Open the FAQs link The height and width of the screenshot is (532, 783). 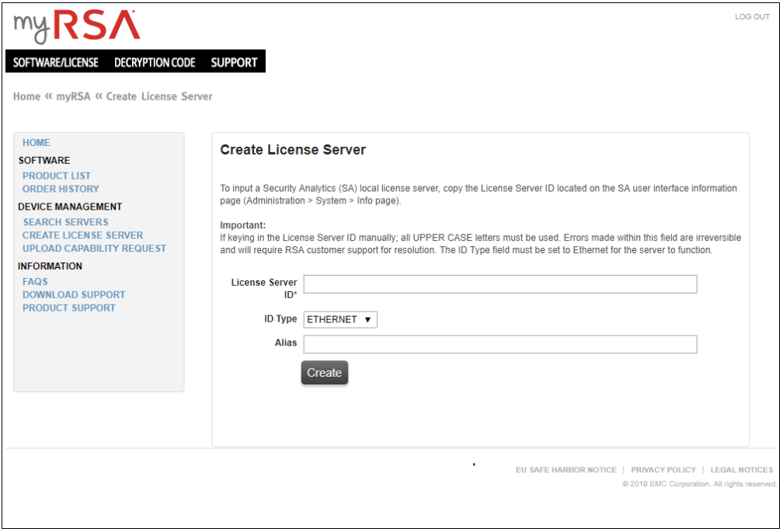[x=35, y=282]
